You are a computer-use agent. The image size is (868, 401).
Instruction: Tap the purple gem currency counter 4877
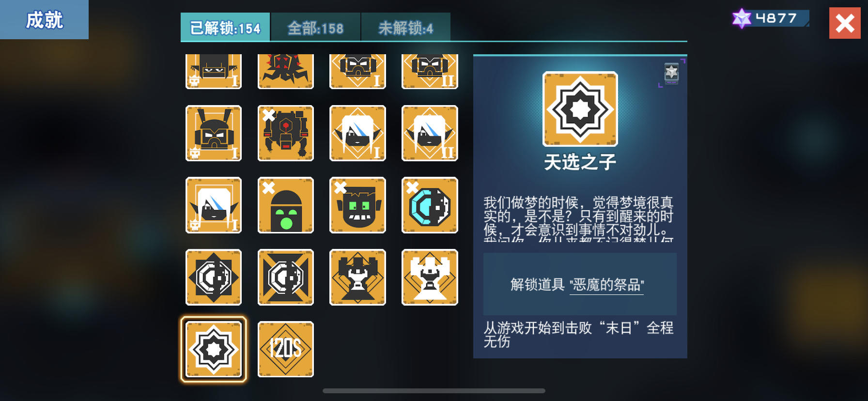(x=770, y=18)
